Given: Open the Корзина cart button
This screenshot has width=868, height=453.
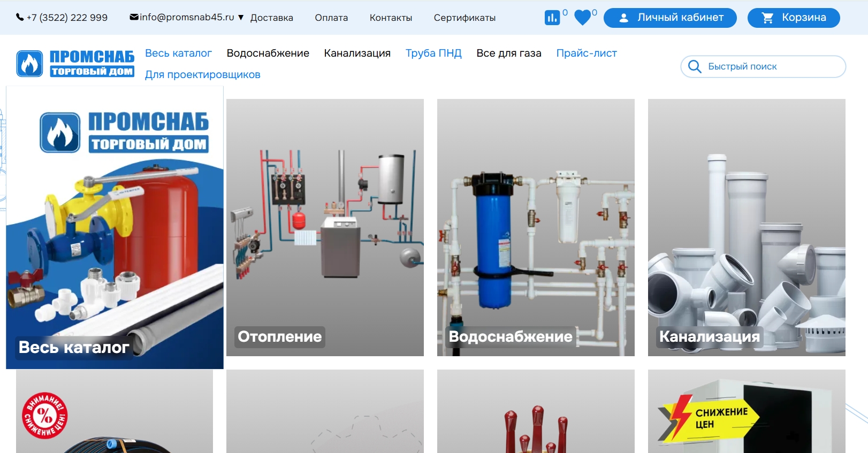Looking at the screenshot, I should click(x=794, y=18).
